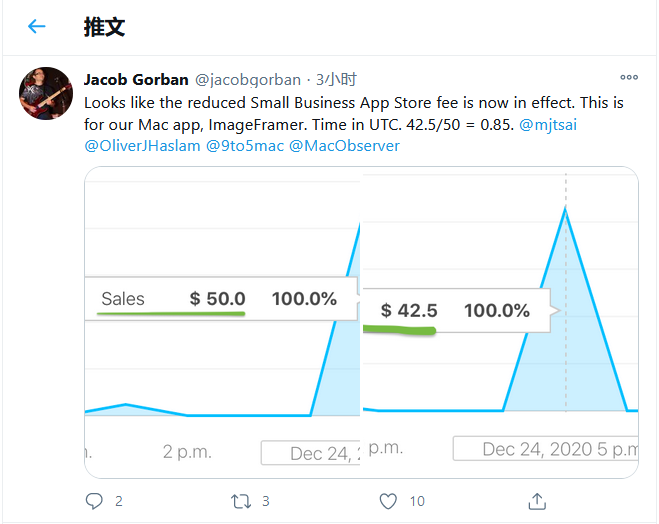Click the @jacobgorban handle
The width and height of the screenshot is (659, 524).
pyautogui.click(x=247, y=79)
